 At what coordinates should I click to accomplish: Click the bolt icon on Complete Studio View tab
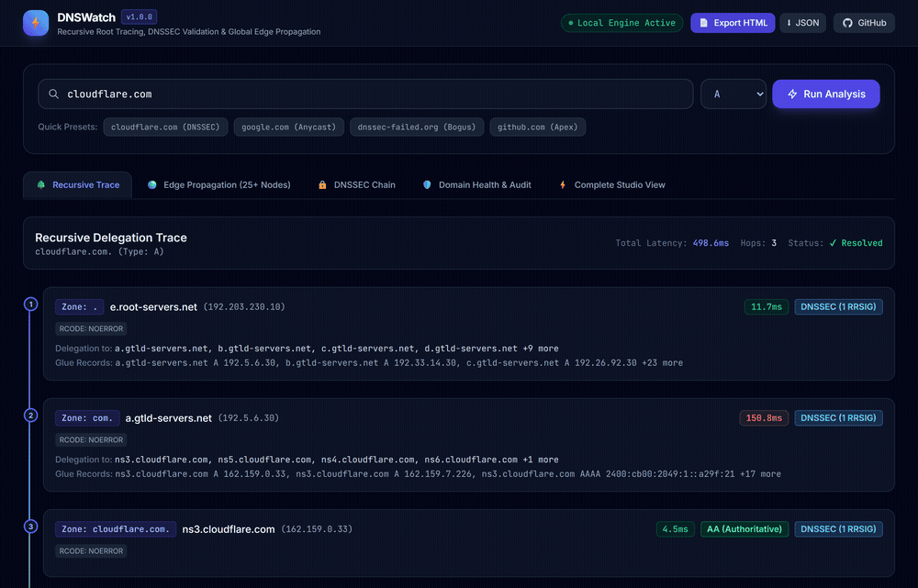coord(563,185)
